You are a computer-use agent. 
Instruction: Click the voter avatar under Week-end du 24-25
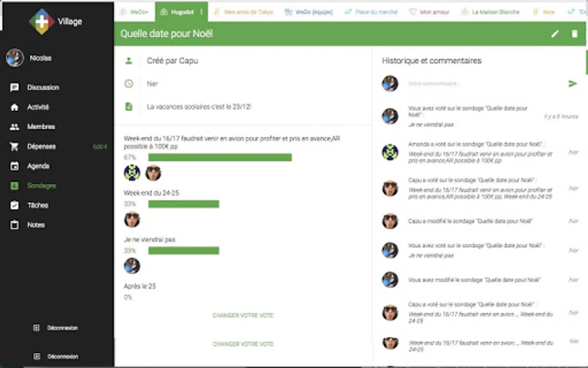132,220
